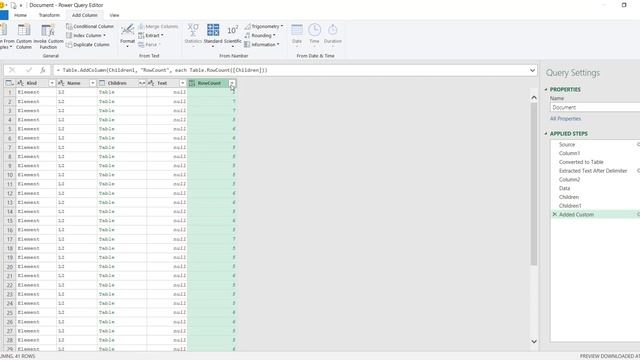
Task: Confirm formula with the checkmark
Action: click(29, 70)
